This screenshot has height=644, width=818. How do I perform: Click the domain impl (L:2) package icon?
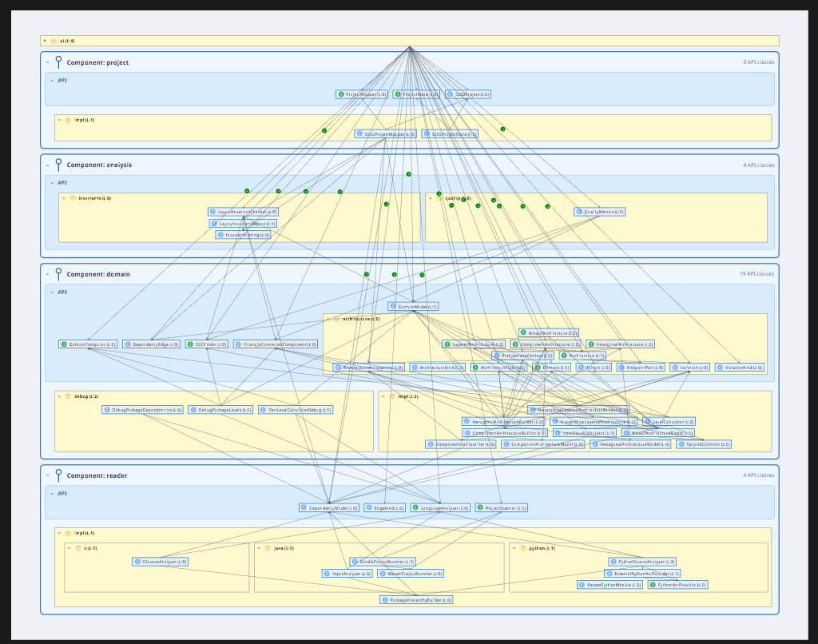(x=392, y=396)
